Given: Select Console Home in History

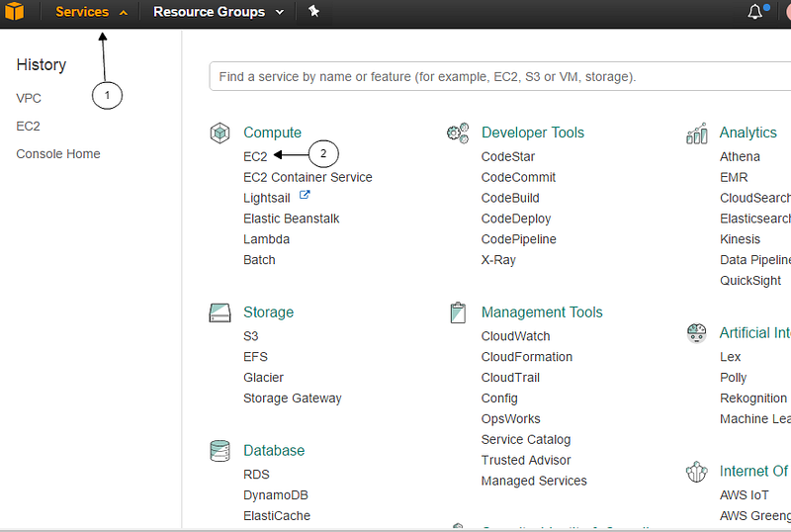Looking at the screenshot, I should [58, 154].
